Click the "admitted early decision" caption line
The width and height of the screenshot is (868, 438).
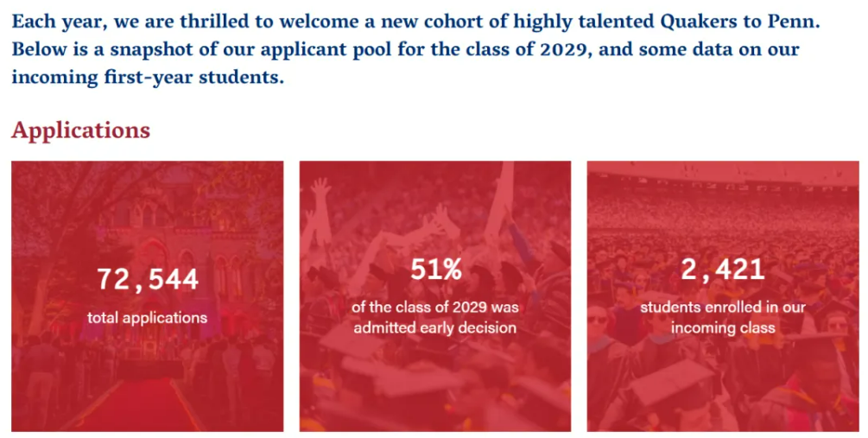[435, 327]
